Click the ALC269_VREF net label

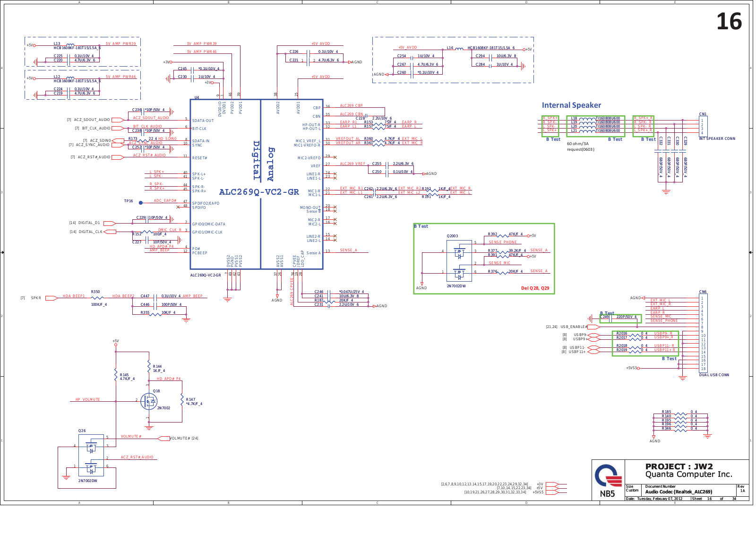pos(352,164)
